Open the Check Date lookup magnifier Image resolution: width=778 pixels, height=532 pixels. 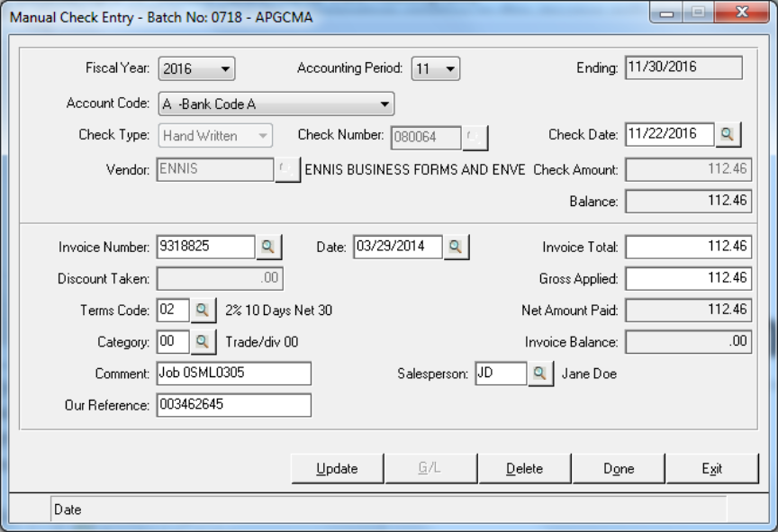click(x=728, y=134)
